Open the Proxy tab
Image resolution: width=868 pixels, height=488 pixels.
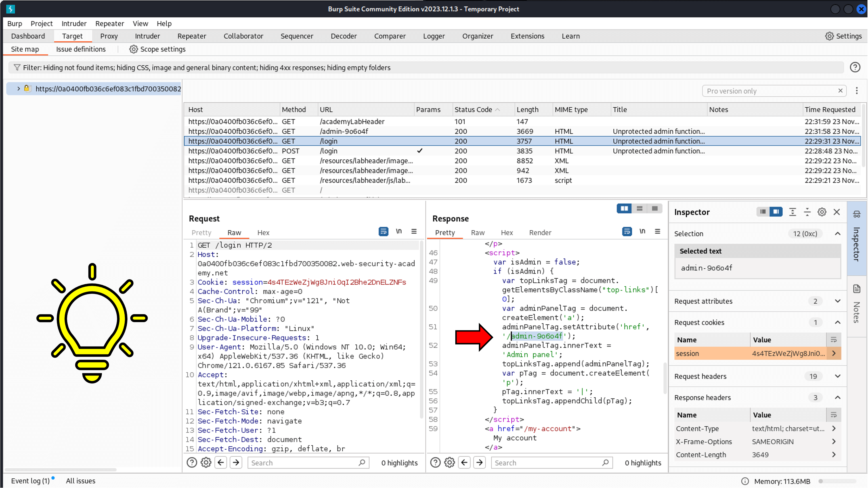109,36
